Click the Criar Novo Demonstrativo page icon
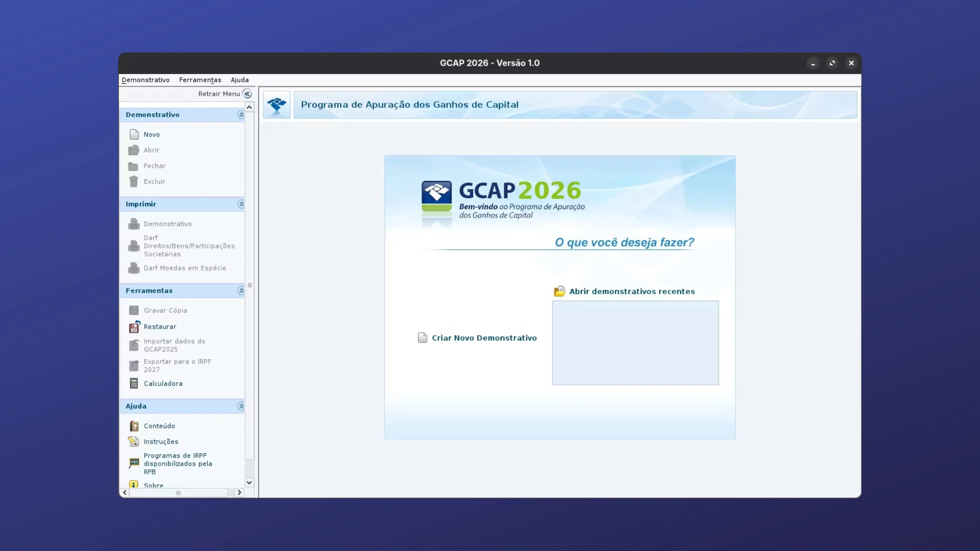The width and height of the screenshot is (980, 551). pyautogui.click(x=423, y=338)
